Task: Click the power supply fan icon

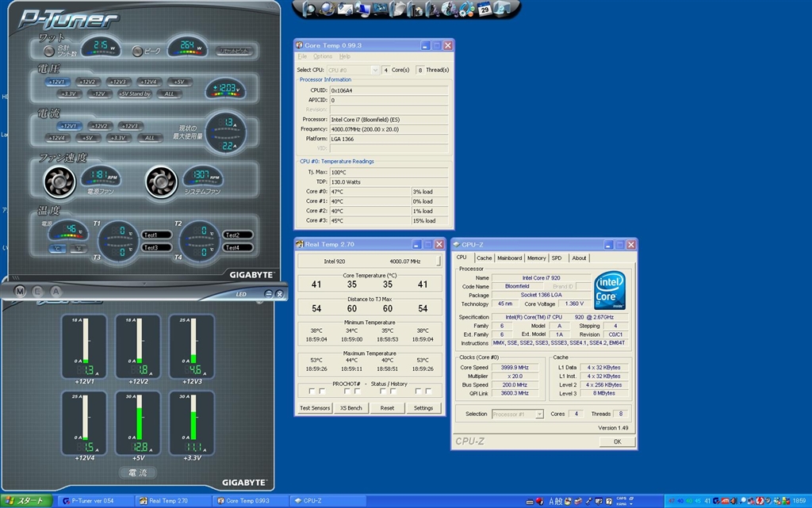Action: pyautogui.click(x=58, y=181)
